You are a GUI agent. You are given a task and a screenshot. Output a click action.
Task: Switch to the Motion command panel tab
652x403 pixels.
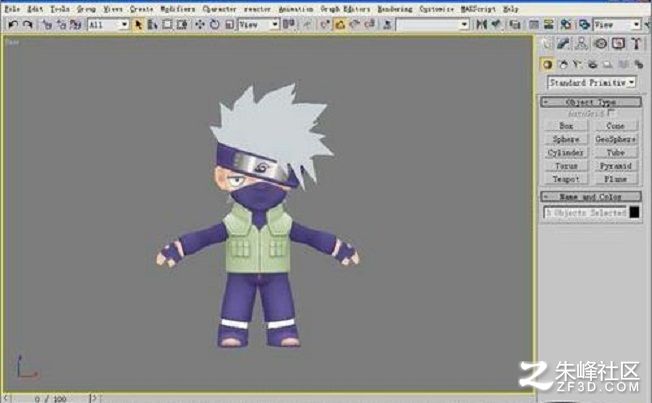(x=600, y=44)
